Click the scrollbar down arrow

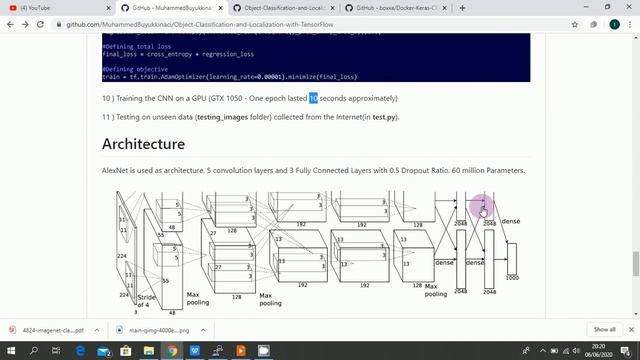[636, 314]
